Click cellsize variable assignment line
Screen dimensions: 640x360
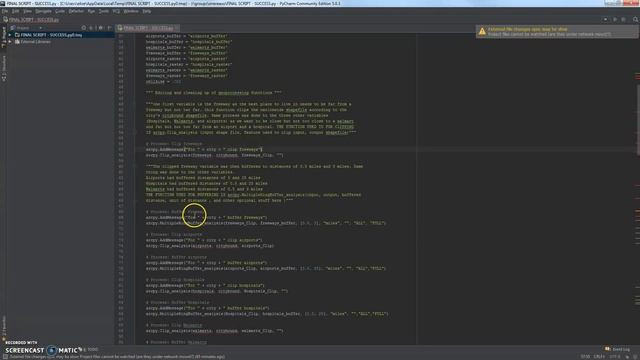(163, 82)
